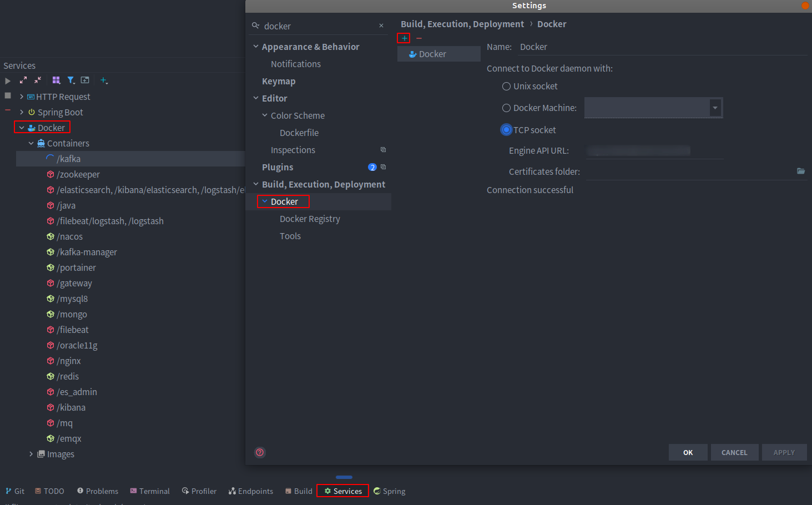The width and height of the screenshot is (812, 505).
Task: Collapse the Color Scheme settings node
Action: pyautogui.click(x=265, y=115)
